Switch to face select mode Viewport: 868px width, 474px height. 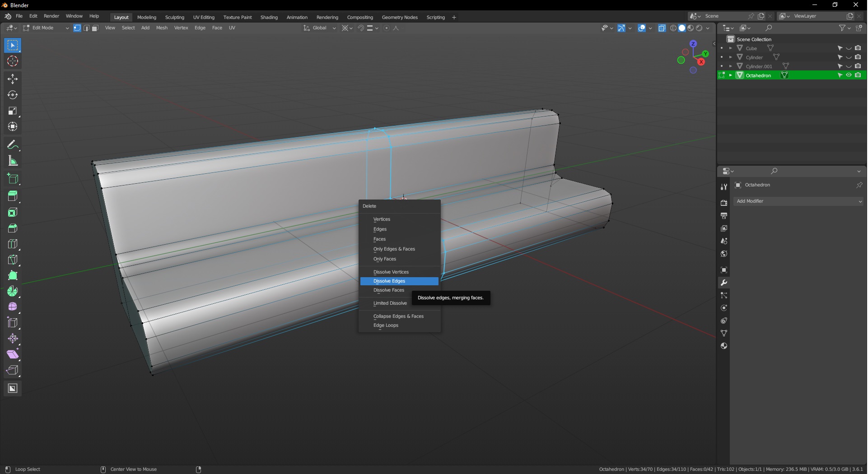(95, 28)
